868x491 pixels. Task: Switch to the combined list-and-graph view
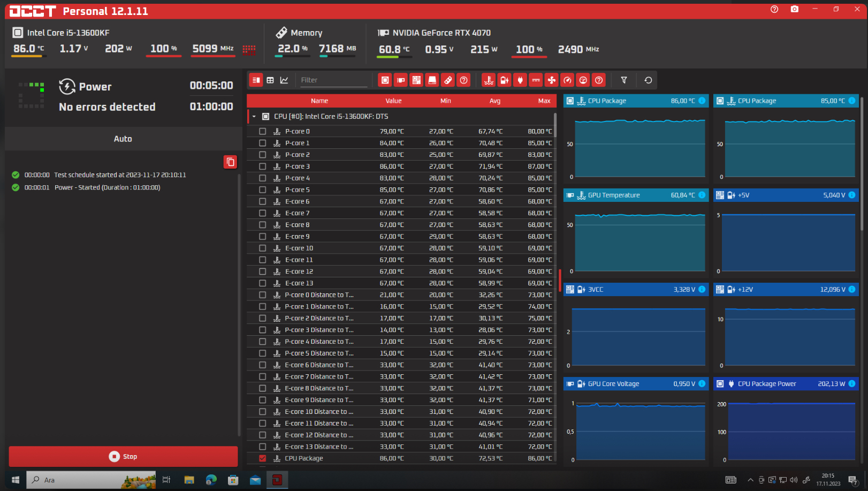coord(256,80)
